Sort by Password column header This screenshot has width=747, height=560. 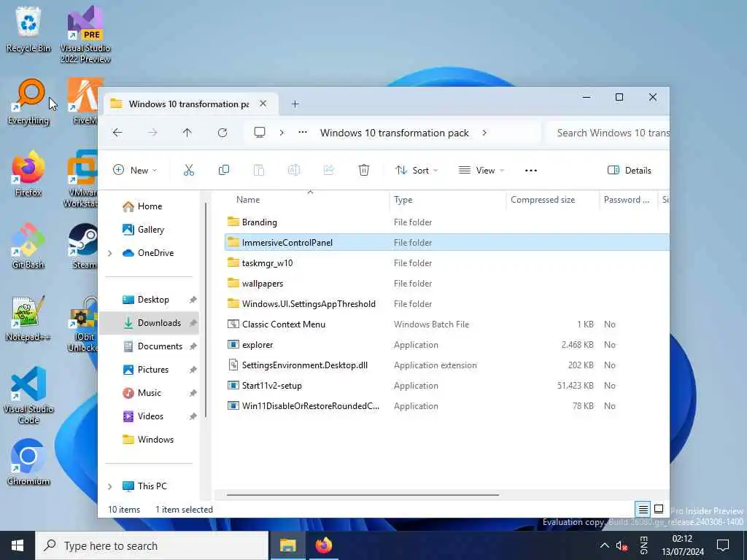[x=628, y=200]
